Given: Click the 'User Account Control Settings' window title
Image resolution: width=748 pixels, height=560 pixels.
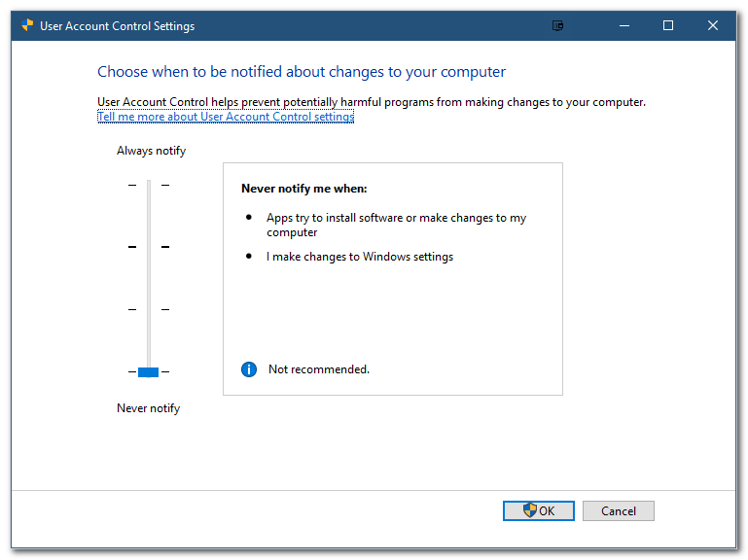Looking at the screenshot, I should tap(118, 26).
